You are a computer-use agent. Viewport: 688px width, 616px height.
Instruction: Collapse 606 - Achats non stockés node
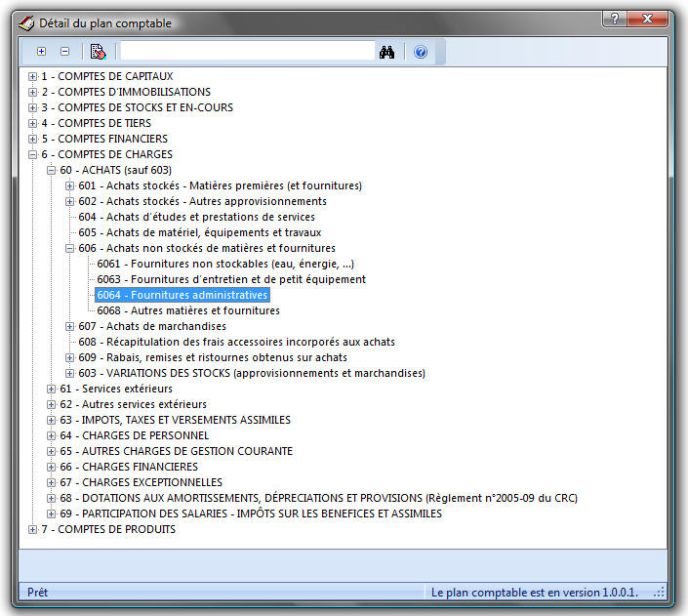(x=70, y=248)
